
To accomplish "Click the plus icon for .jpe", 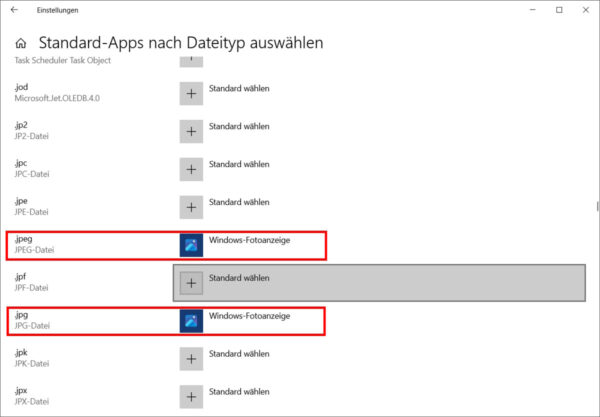I will pyautogui.click(x=191, y=207).
